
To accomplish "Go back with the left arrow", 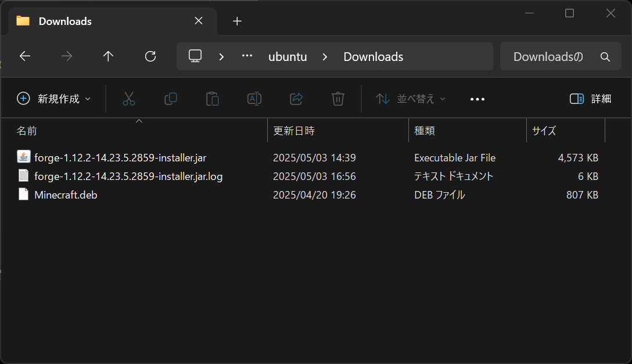I will click(x=25, y=56).
